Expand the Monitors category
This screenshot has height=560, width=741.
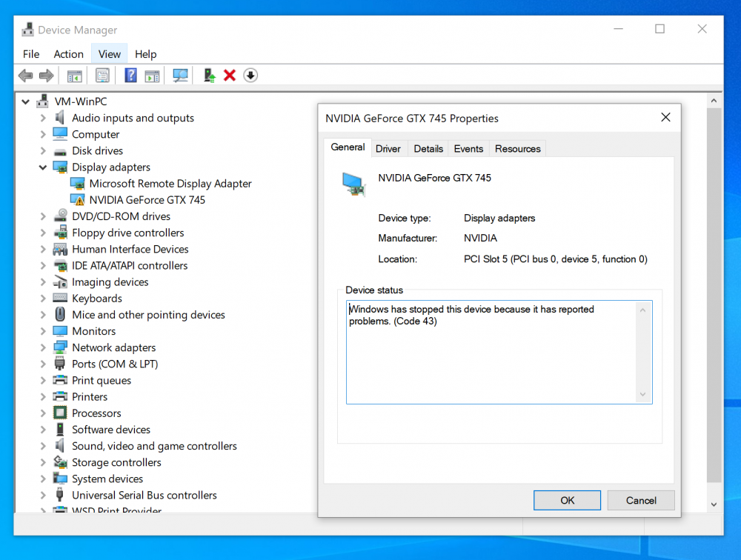point(43,331)
